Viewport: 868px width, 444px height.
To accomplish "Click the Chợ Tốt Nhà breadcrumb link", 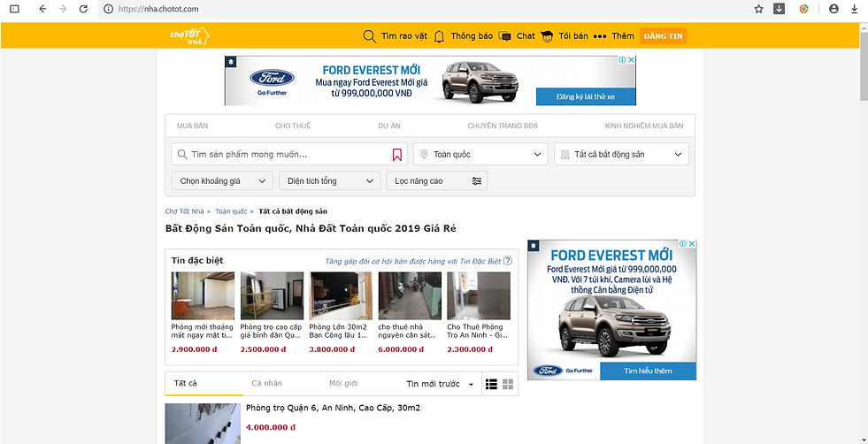I will (x=184, y=211).
